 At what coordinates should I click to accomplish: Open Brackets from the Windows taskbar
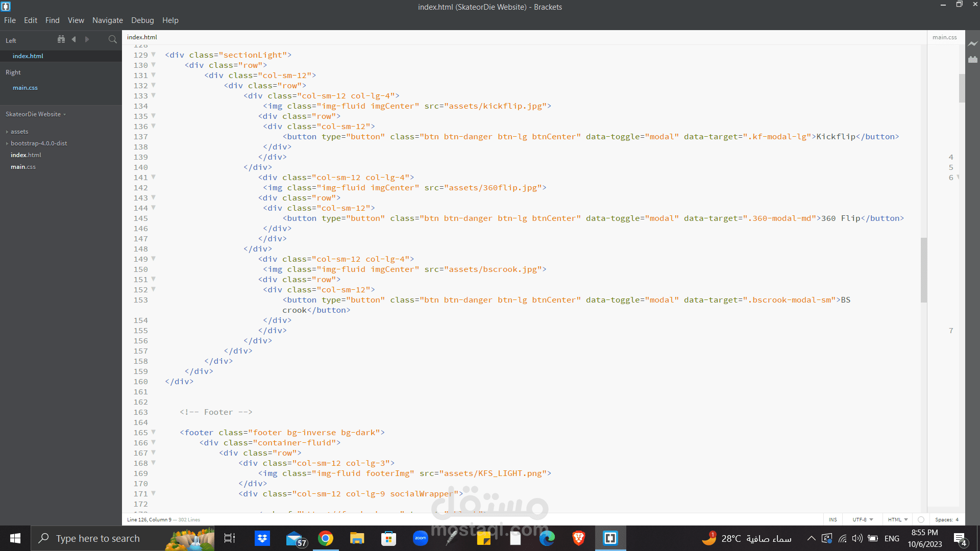(610, 538)
